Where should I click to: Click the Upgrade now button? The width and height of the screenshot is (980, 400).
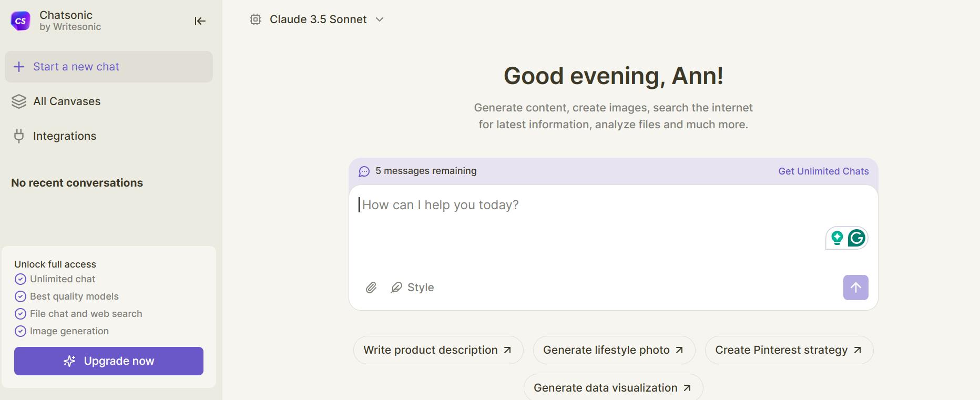coord(109,361)
